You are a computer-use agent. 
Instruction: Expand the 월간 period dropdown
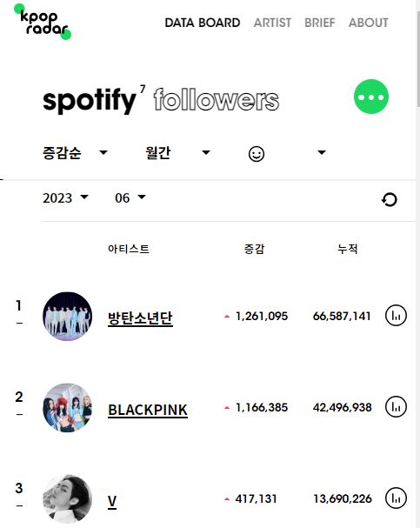(x=177, y=153)
